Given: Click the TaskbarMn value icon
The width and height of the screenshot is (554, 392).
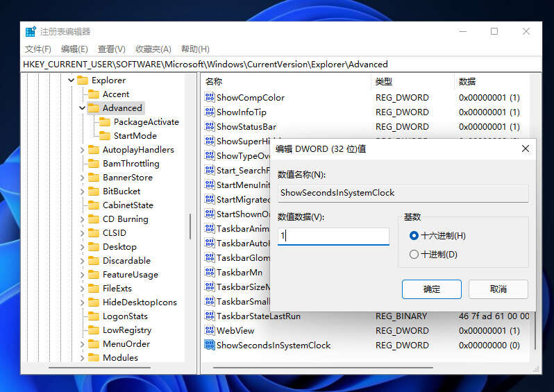Looking at the screenshot, I should pos(210,272).
